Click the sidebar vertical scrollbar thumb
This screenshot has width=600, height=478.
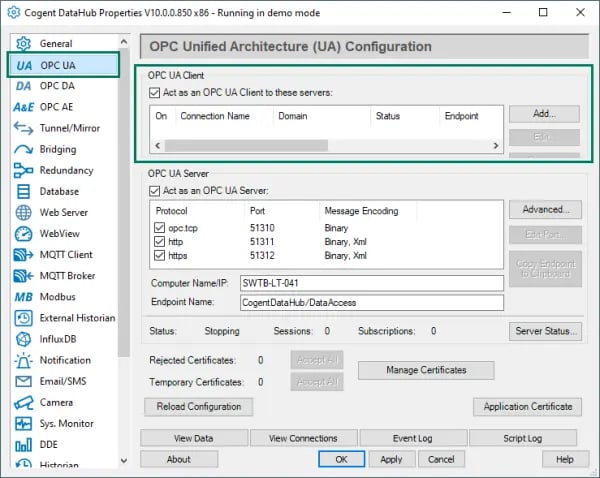(124, 203)
